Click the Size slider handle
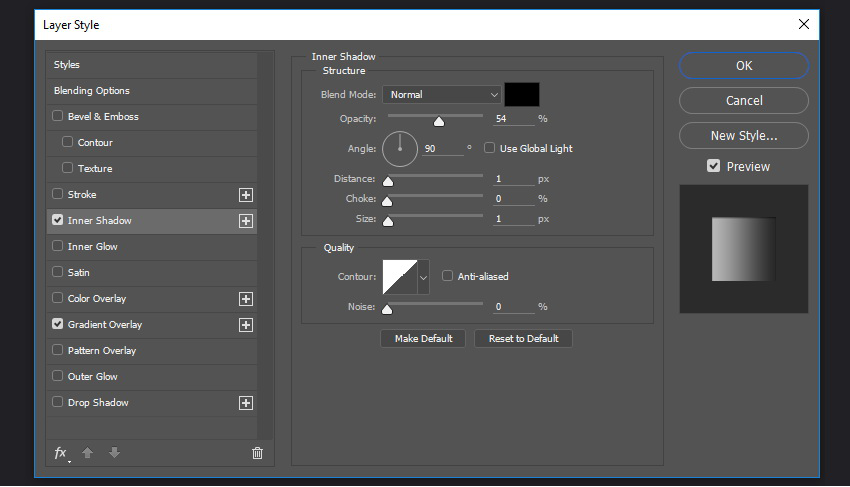 388,221
